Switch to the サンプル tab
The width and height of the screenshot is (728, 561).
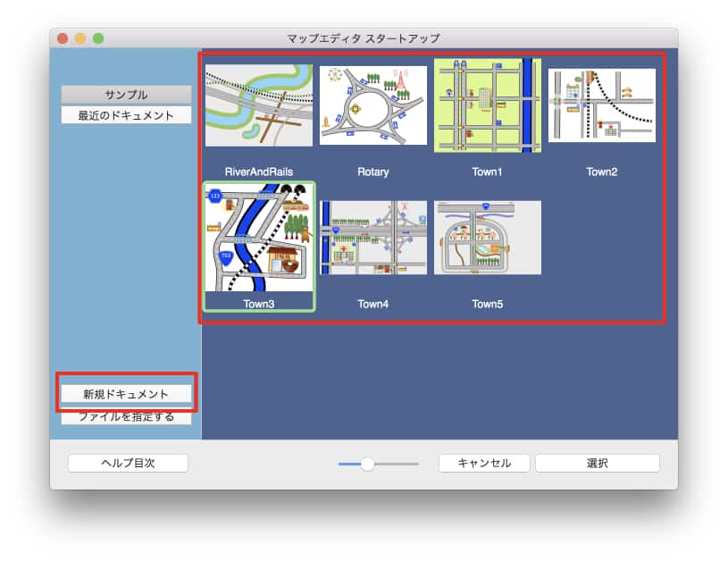[x=126, y=95]
